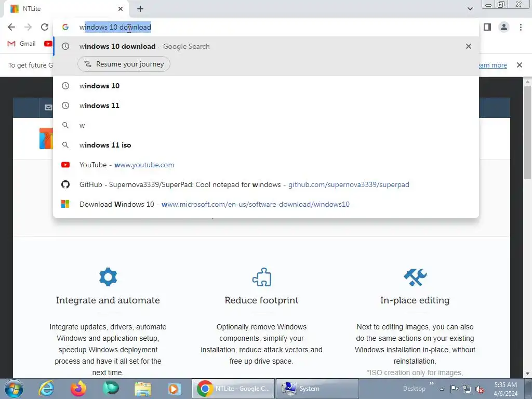Open the tab search chevron dropdown
The width and height of the screenshot is (532, 399).
click(470, 9)
